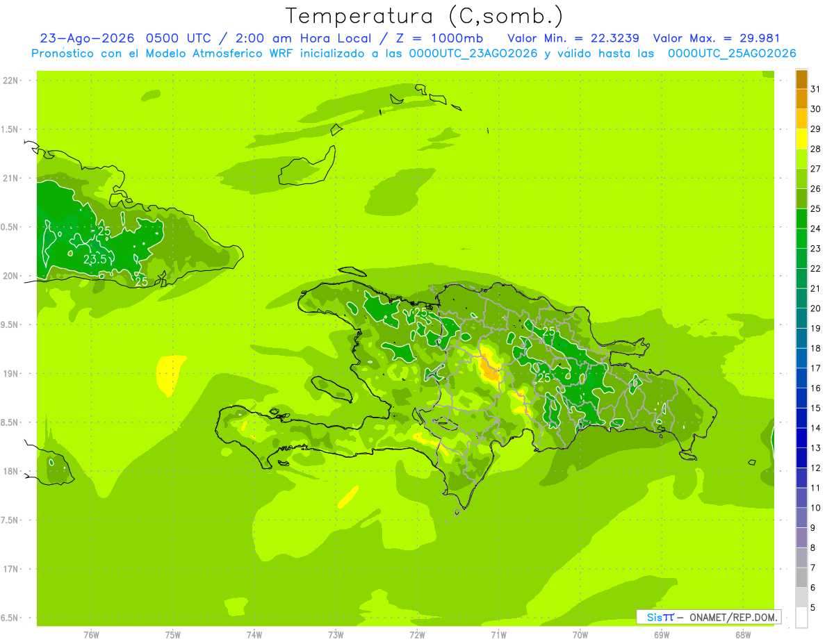Select the yellow 28–29 colorbar swatch

coord(801,139)
